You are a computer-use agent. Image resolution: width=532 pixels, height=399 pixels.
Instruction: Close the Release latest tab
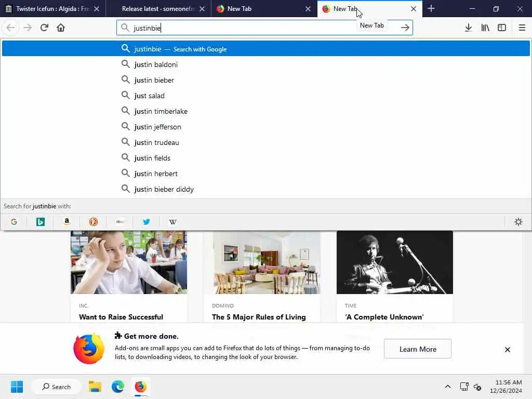[202, 9]
